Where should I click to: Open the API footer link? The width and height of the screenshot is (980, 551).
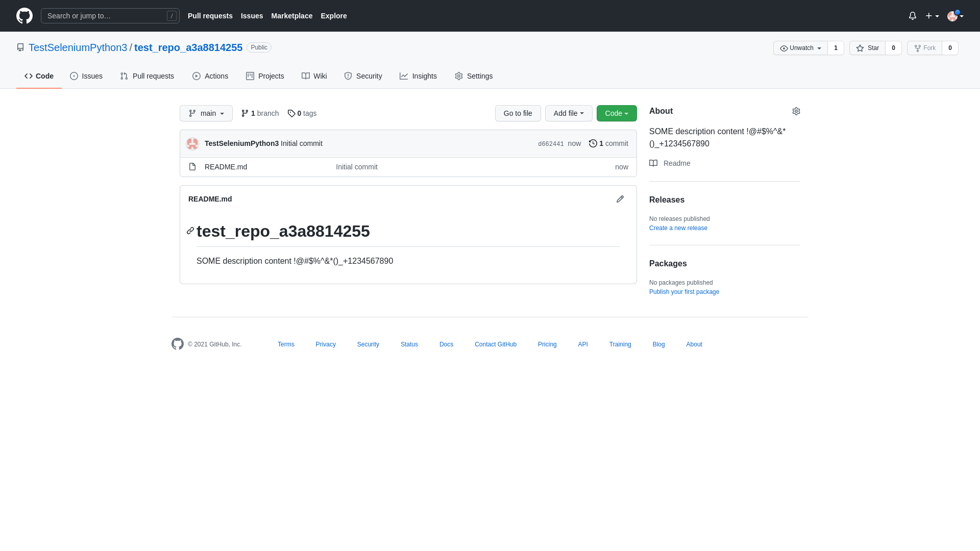point(583,344)
